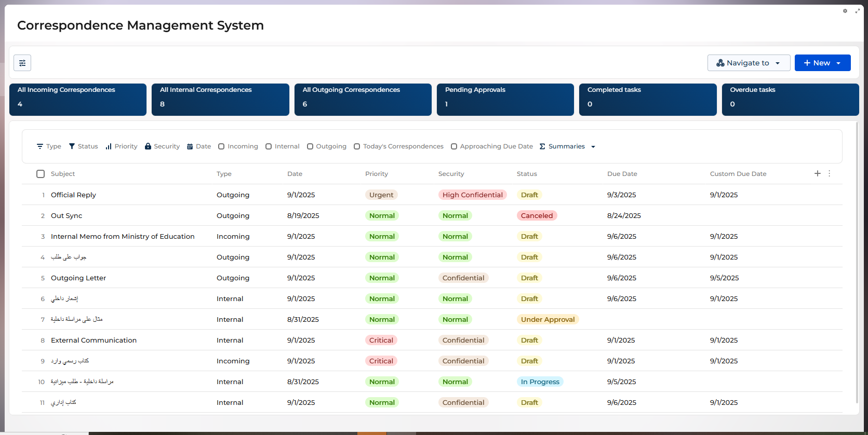Check the Today's Correspondences box
Screen dimensions: 868x435
pos(357,146)
